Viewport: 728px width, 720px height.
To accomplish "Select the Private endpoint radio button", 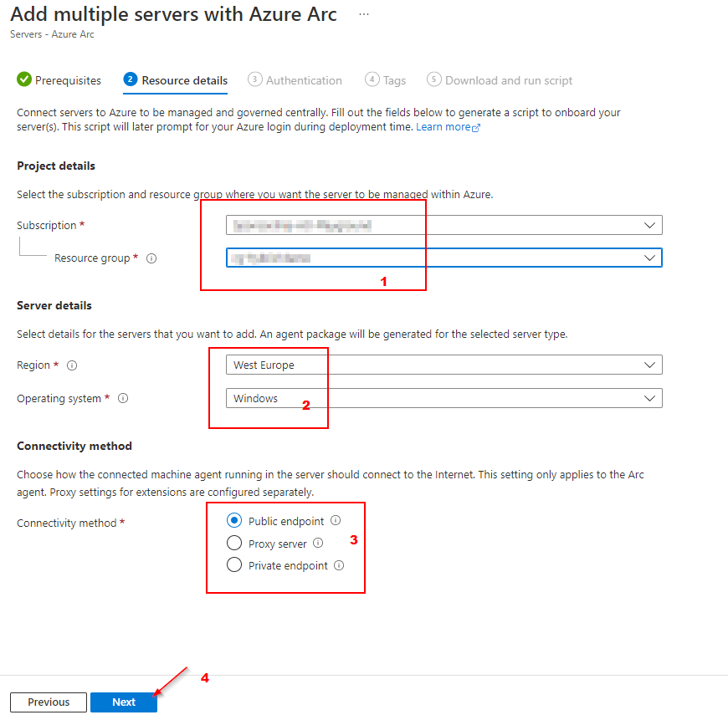I will coord(234,564).
